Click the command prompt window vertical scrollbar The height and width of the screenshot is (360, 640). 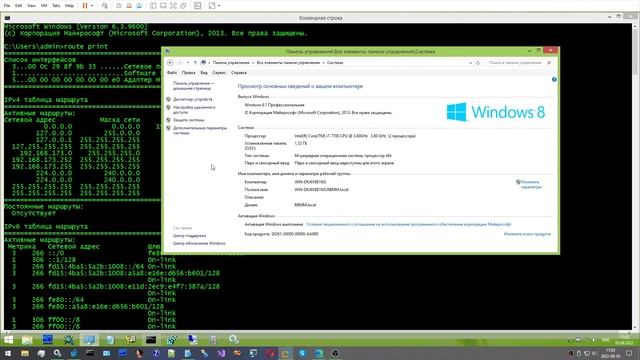(636, 177)
